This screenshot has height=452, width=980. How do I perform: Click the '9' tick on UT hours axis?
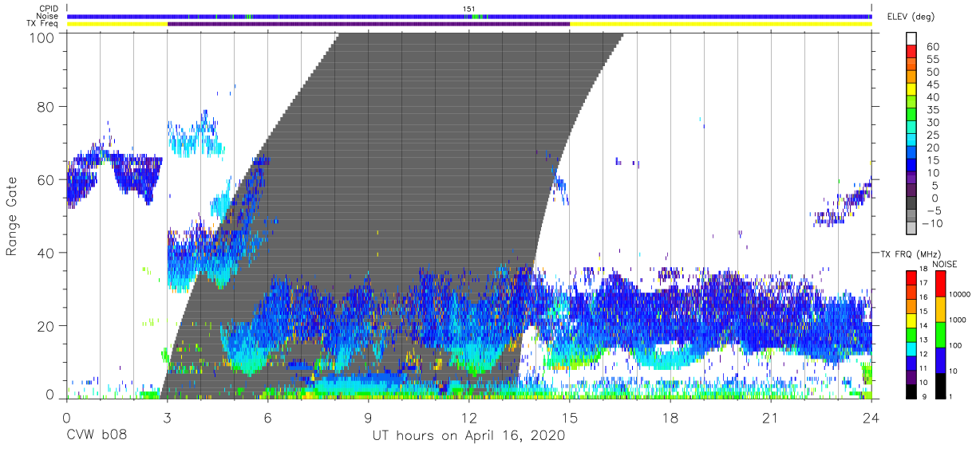368,418
